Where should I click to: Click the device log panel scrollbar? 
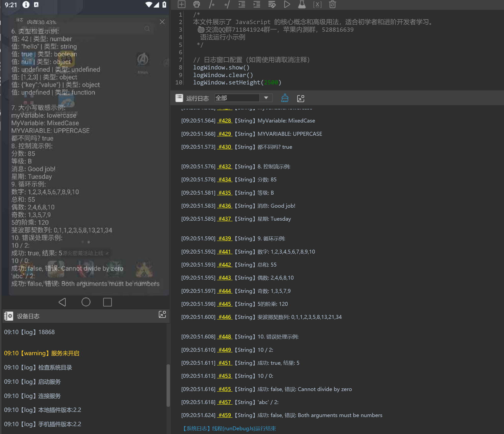coord(168,385)
